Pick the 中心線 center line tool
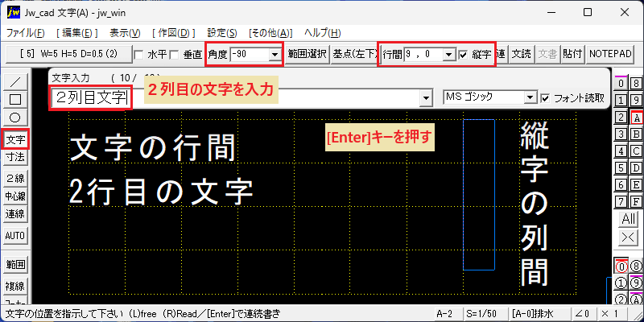Viewport: 644px width, 322px height. click(x=15, y=196)
